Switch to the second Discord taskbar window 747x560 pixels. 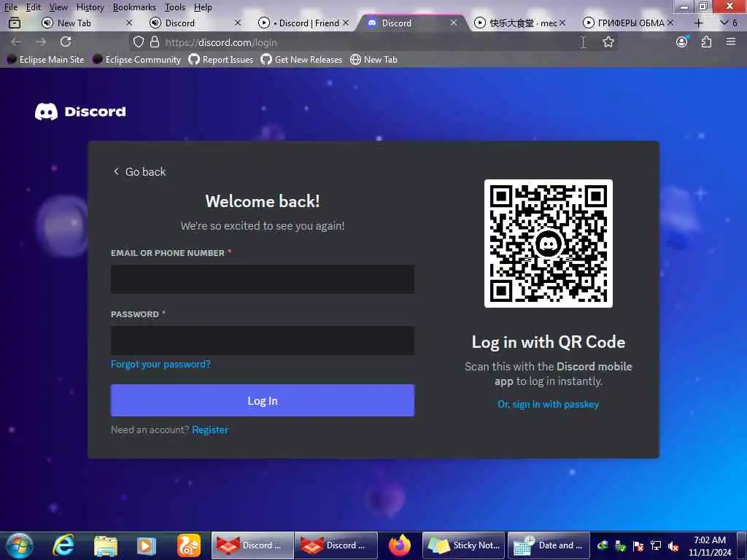tap(336, 545)
